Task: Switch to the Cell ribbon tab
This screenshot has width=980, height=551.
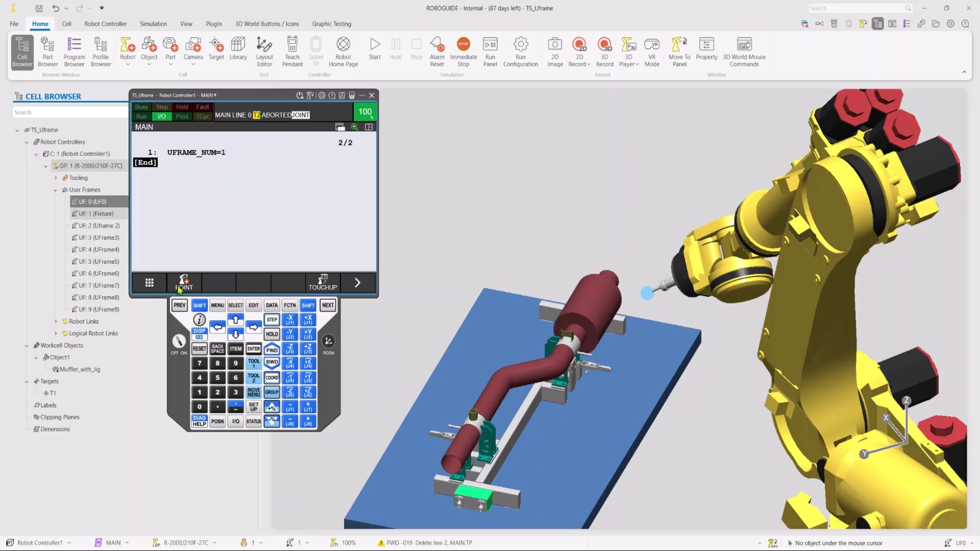Action: 66,23
